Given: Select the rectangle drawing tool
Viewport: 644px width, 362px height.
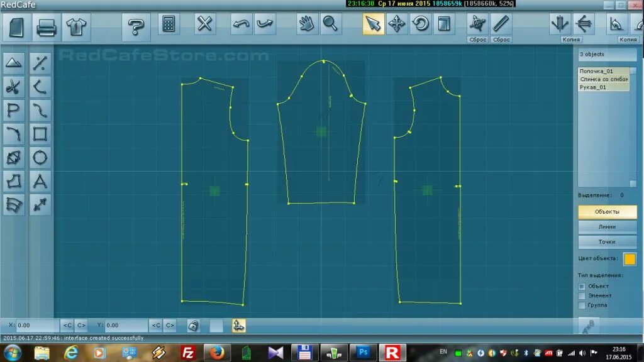Looking at the screenshot, I should pyautogui.click(x=40, y=134).
